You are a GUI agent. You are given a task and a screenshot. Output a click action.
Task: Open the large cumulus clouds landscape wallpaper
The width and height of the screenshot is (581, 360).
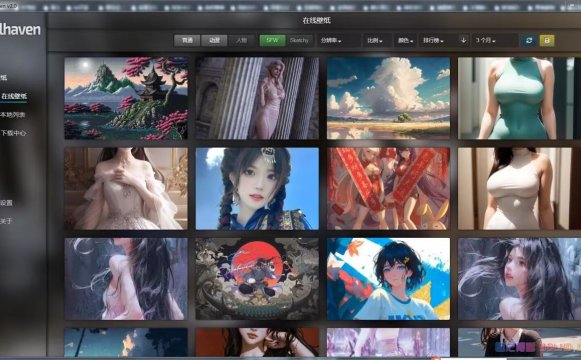click(388, 98)
